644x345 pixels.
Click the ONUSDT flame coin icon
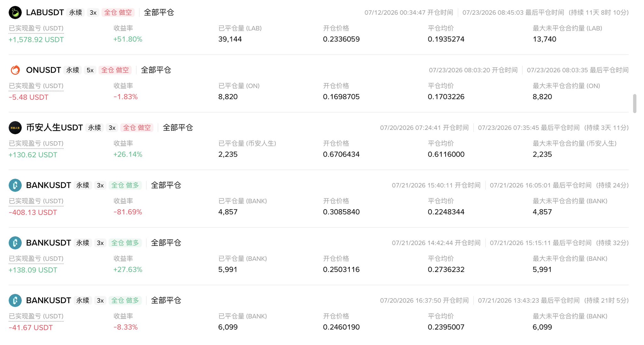coord(15,70)
